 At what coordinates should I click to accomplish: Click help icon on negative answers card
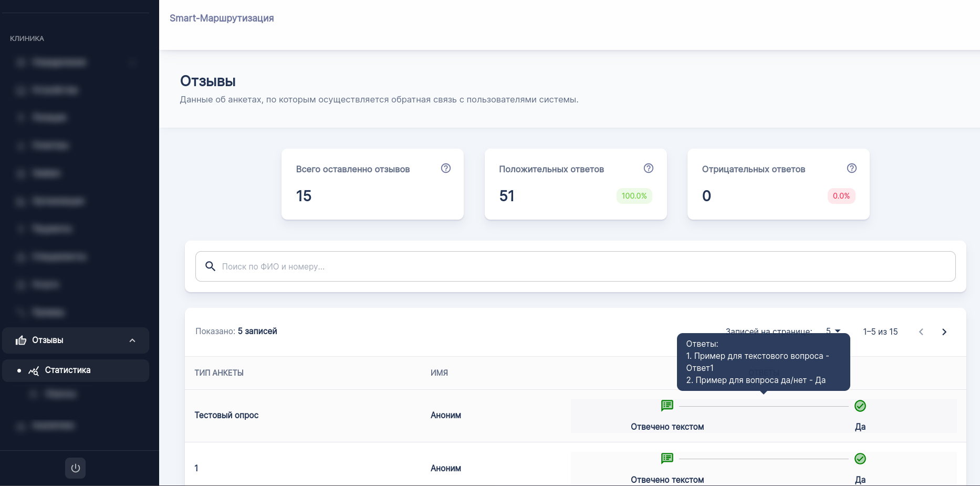point(851,168)
